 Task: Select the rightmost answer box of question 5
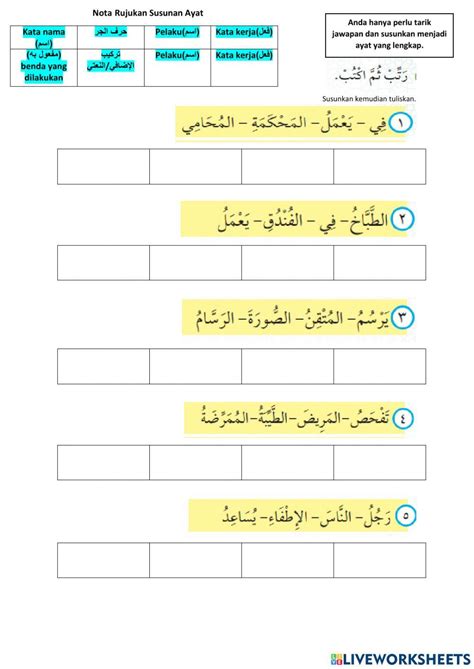coord(380,560)
